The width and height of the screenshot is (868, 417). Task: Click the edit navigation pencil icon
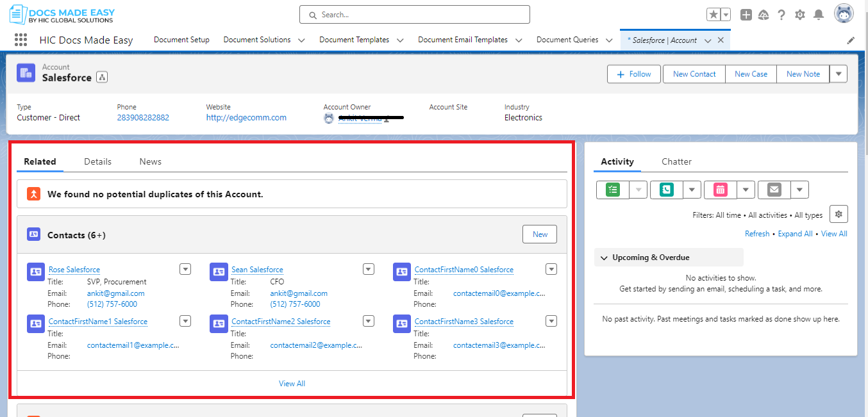pos(851,40)
